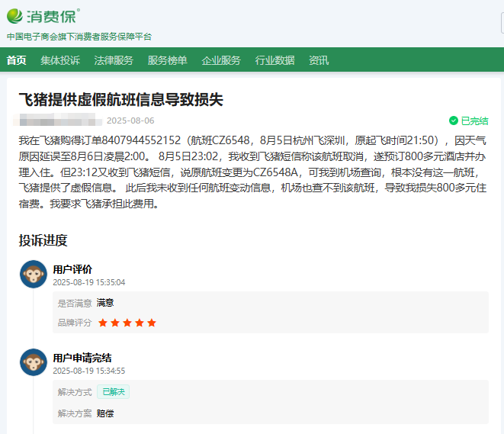Go to 集体投诉 in the nav bar
The height and width of the screenshot is (434, 504).
[x=60, y=60]
